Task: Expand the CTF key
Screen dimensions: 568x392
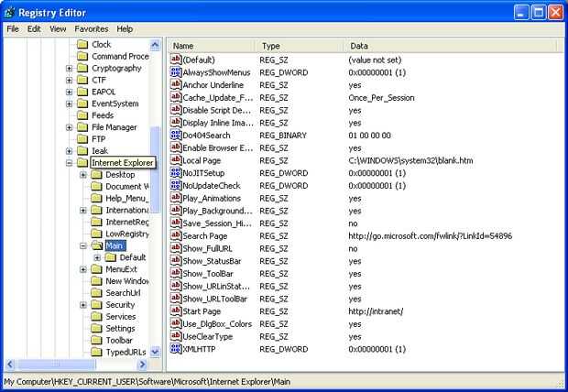Action: pyautogui.click(x=70, y=80)
